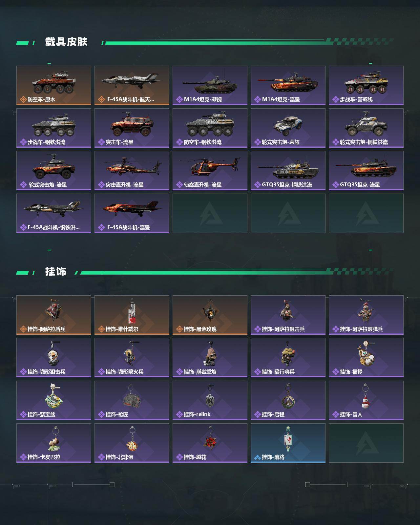This screenshot has height=525, width=420.
Task: Select the 挂饰-维什戴尔 charm
Action: [x=132, y=315]
